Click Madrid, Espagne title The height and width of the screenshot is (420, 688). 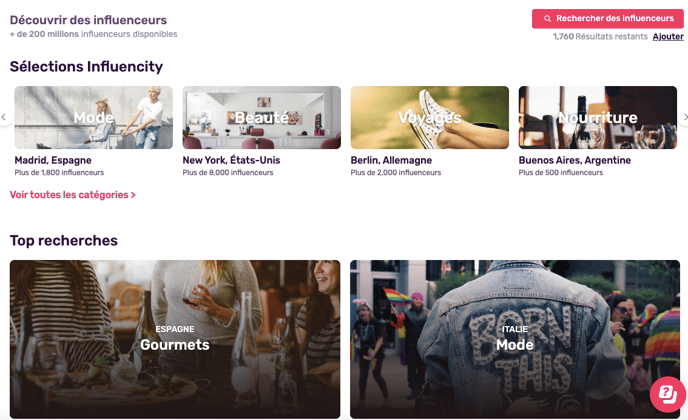pyautogui.click(x=53, y=160)
